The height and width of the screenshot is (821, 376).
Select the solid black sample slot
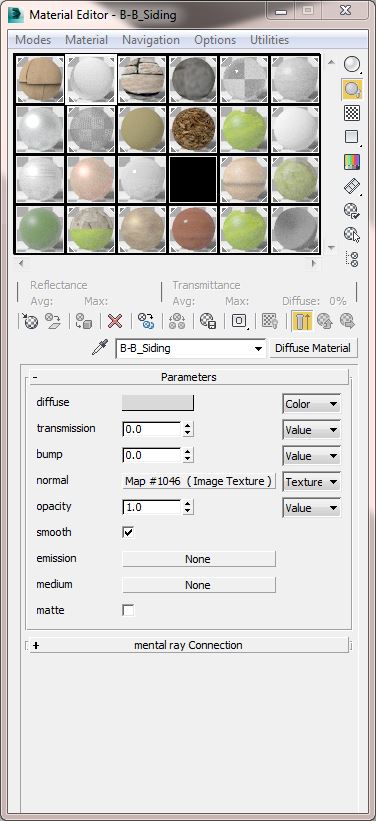193,180
